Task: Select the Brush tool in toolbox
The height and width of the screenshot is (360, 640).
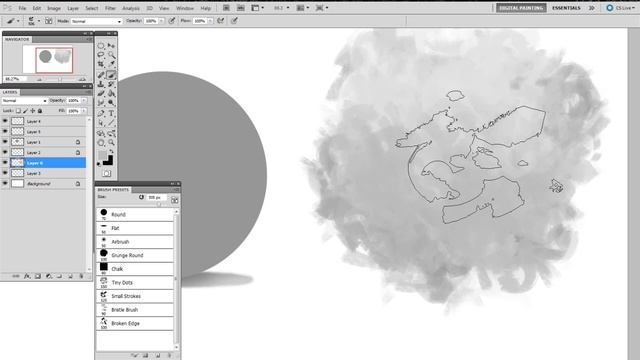Action: (111, 75)
